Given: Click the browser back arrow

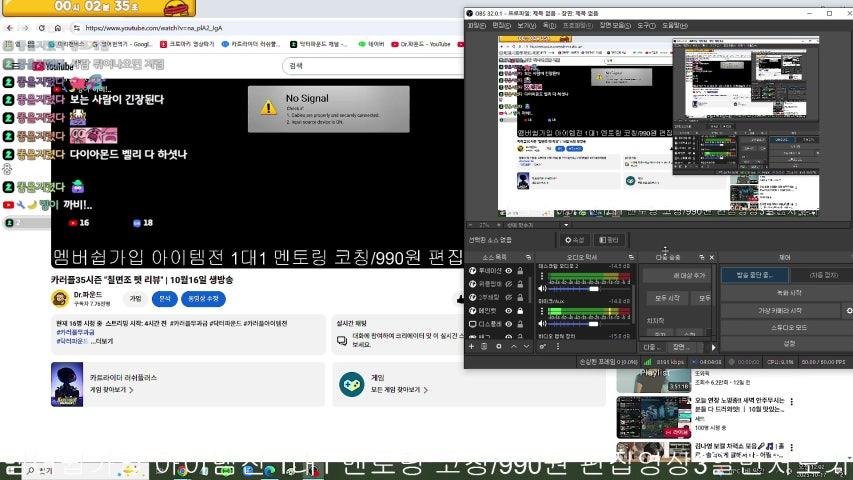Looking at the screenshot, I should (10, 28).
